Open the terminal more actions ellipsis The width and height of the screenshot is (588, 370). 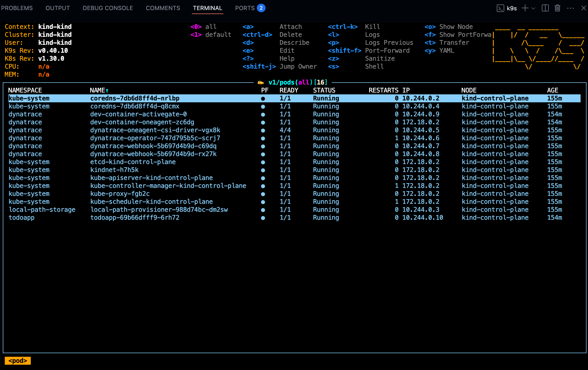pyautogui.click(x=570, y=8)
